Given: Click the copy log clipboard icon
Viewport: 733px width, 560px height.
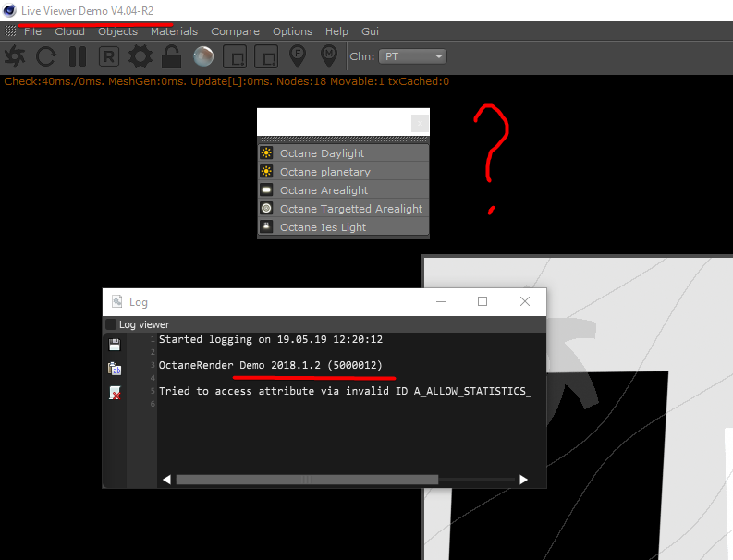Looking at the screenshot, I should pyautogui.click(x=115, y=369).
